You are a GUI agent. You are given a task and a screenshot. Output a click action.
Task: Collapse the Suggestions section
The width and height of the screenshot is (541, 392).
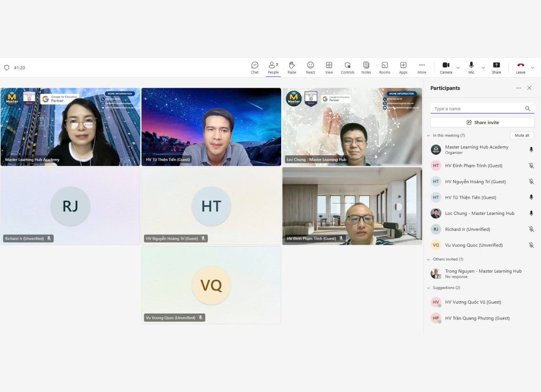pos(428,288)
